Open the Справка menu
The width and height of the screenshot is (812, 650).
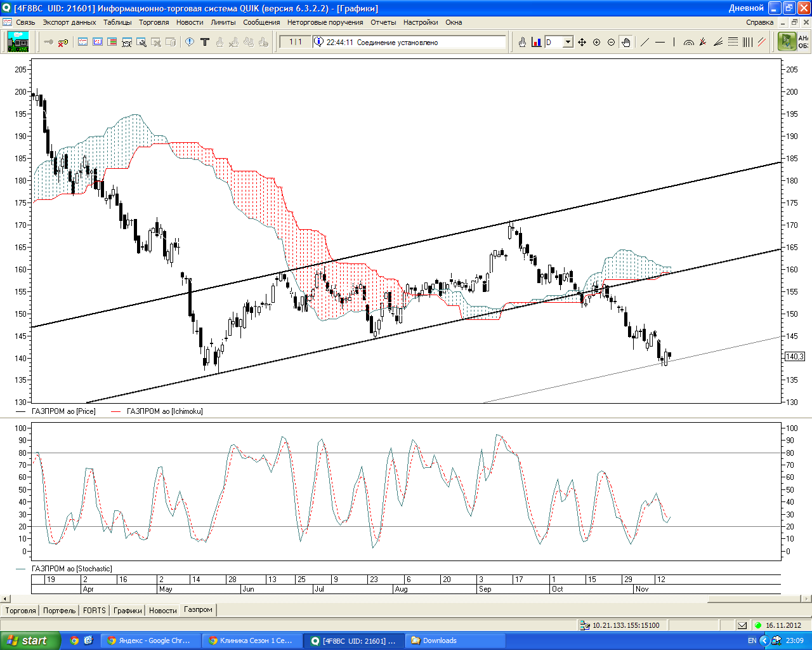[x=760, y=22]
